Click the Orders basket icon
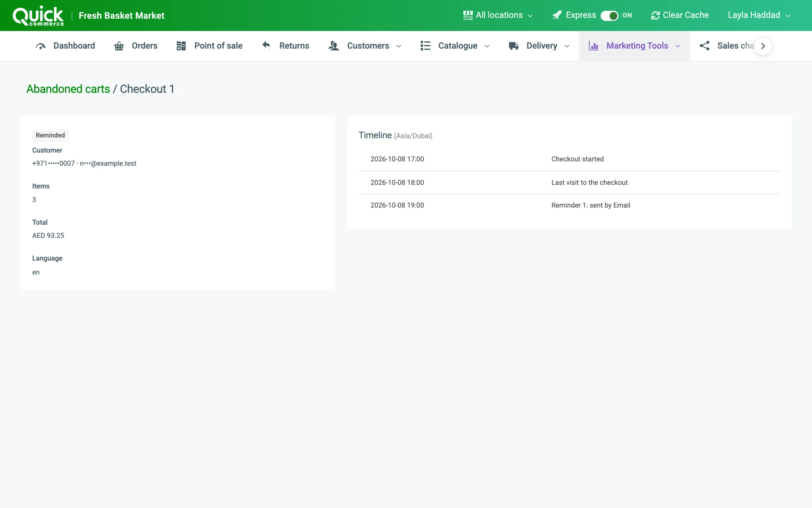The height and width of the screenshot is (508, 812). point(119,46)
